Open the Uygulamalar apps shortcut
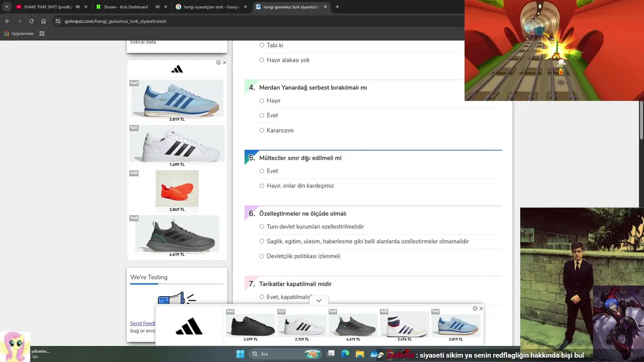 tap(19, 34)
